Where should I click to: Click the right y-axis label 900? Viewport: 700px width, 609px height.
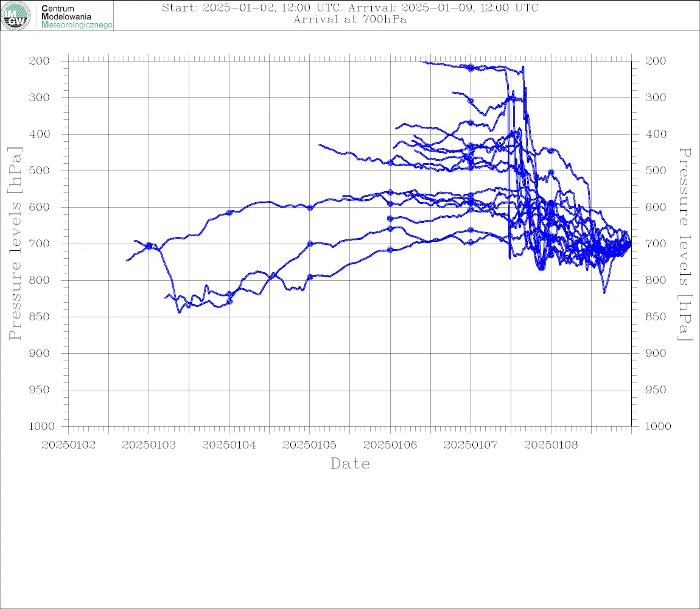656,353
